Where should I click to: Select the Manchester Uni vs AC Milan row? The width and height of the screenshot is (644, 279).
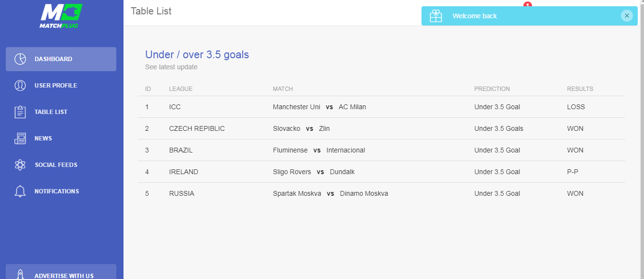[x=382, y=107]
